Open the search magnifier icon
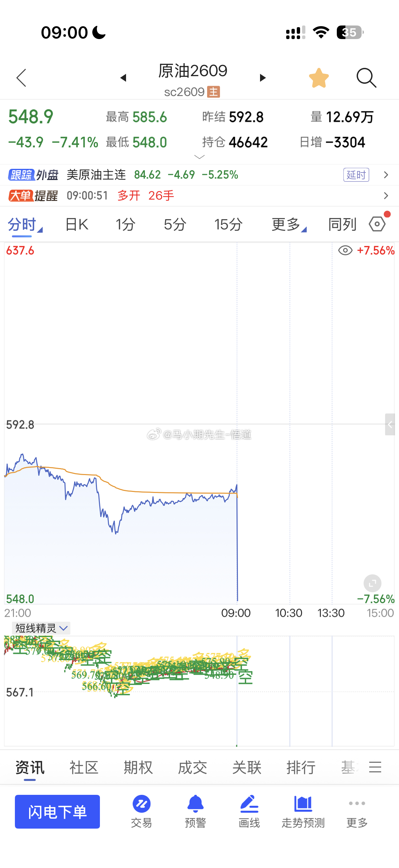The width and height of the screenshot is (399, 868). click(366, 78)
